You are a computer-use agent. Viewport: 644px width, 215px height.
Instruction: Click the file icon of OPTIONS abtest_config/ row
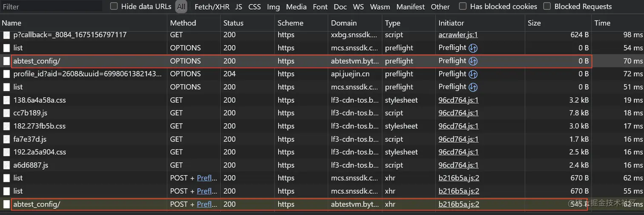point(6,61)
